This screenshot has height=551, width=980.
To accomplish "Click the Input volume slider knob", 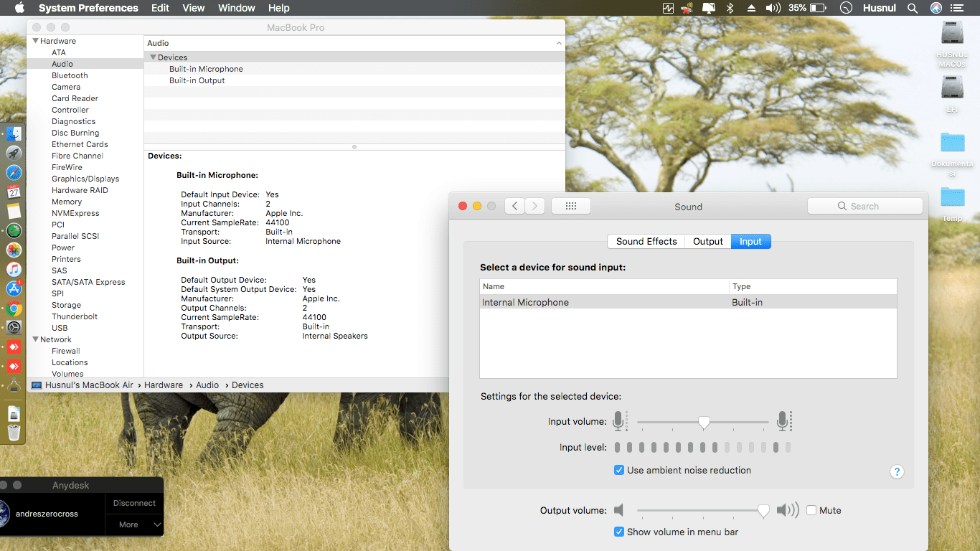I will click(704, 423).
